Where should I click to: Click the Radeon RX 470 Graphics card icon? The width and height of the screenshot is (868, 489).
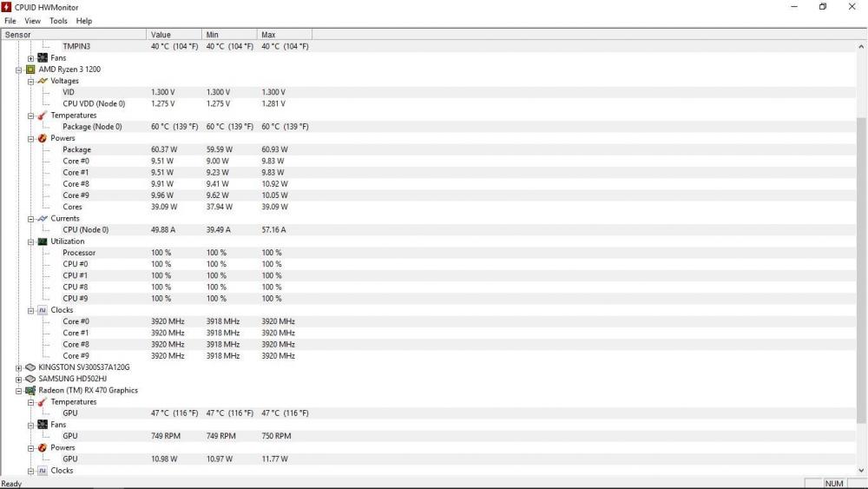click(x=30, y=391)
